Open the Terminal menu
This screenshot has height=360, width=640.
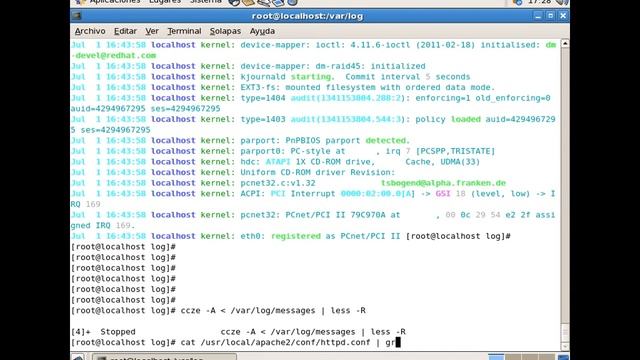(184, 31)
